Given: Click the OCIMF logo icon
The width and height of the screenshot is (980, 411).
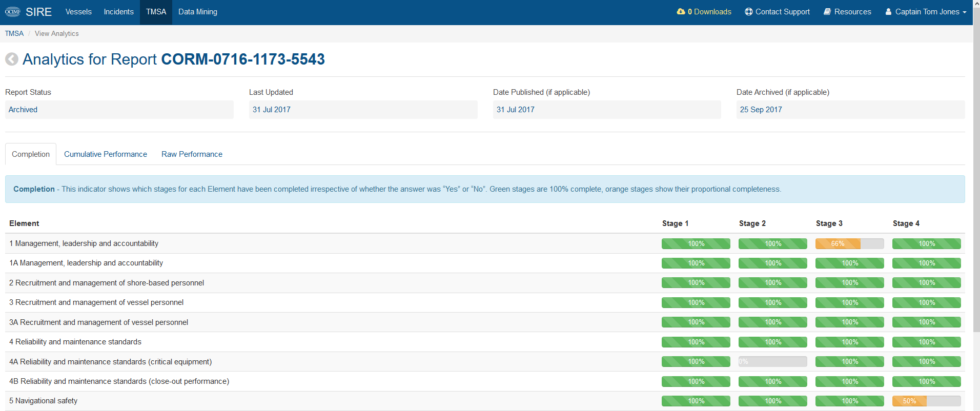Looking at the screenshot, I should [12, 12].
